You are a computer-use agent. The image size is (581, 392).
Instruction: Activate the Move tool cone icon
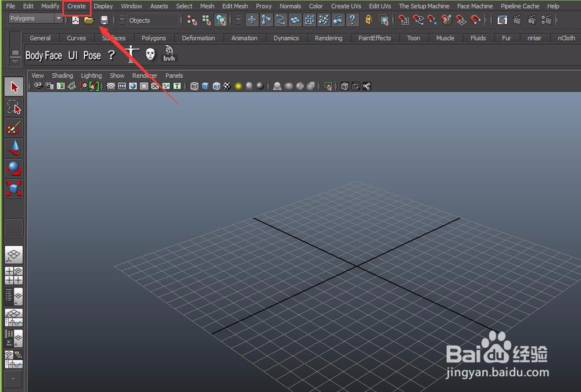14,148
